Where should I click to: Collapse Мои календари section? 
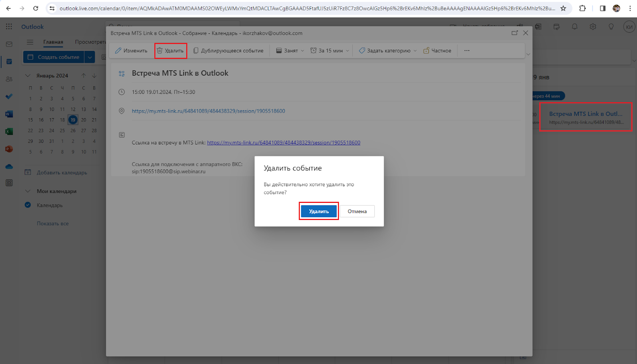pyautogui.click(x=28, y=191)
